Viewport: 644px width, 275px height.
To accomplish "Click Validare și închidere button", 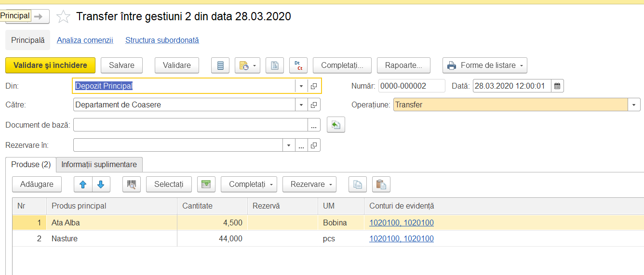I will tap(50, 65).
